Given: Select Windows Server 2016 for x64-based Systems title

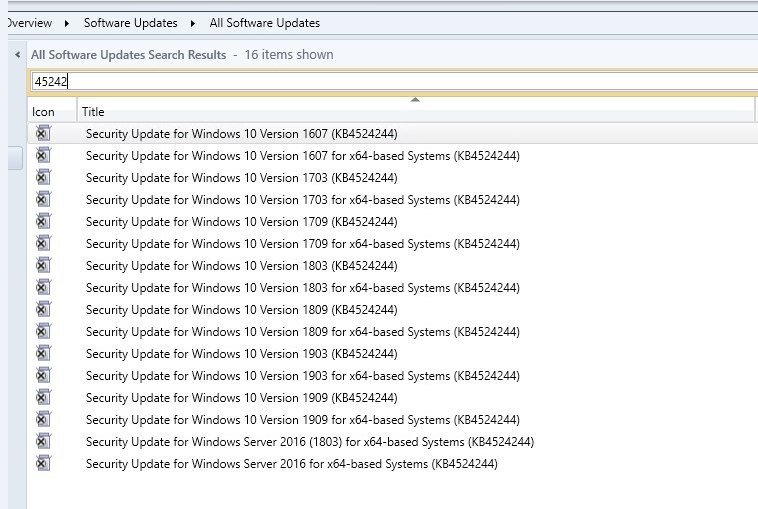Looking at the screenshot, I should [x=292, y=464].
